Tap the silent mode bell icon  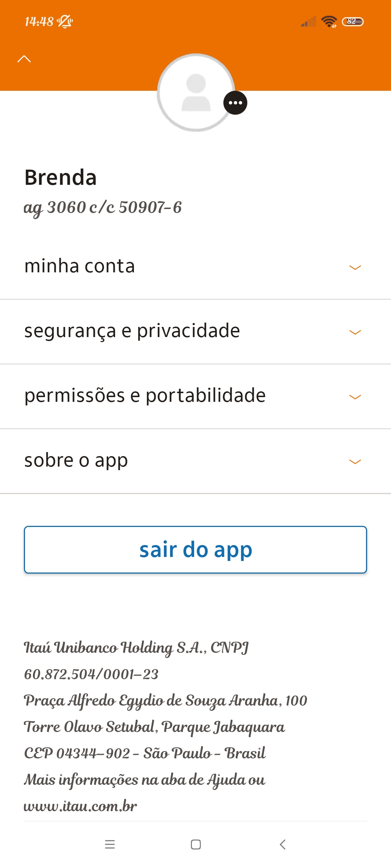click(65, 22)
